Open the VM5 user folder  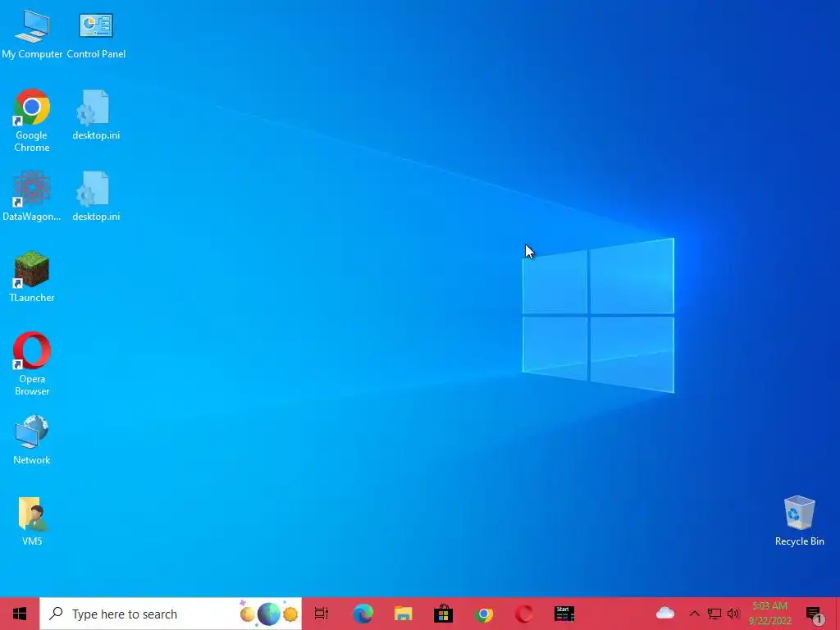point(32,521)
